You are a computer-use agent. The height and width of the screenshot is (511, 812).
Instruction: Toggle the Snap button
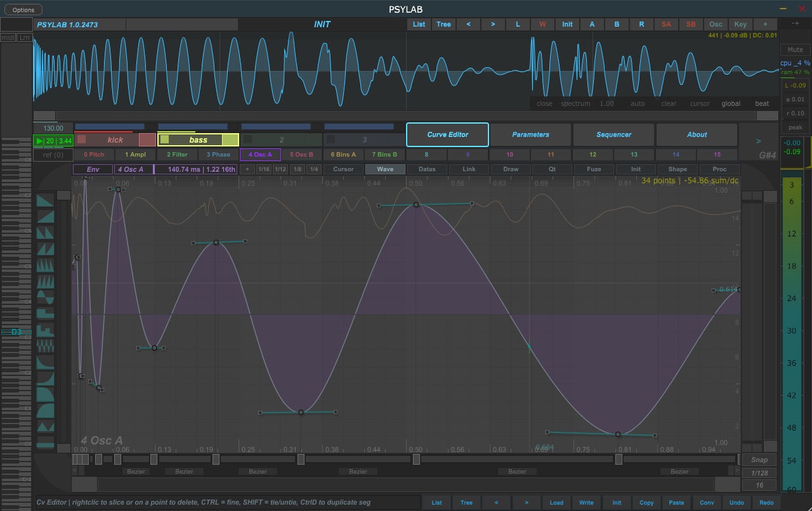point(759,460)
